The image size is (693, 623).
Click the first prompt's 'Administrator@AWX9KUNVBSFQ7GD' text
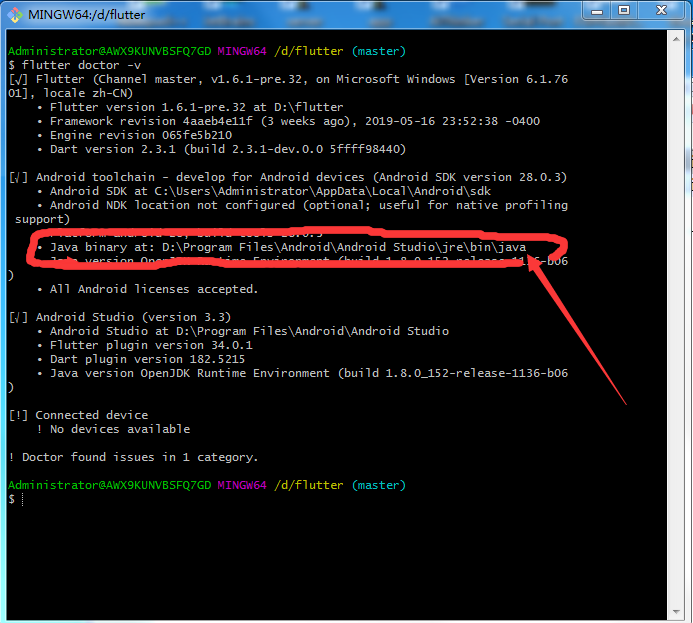[110, 52]
